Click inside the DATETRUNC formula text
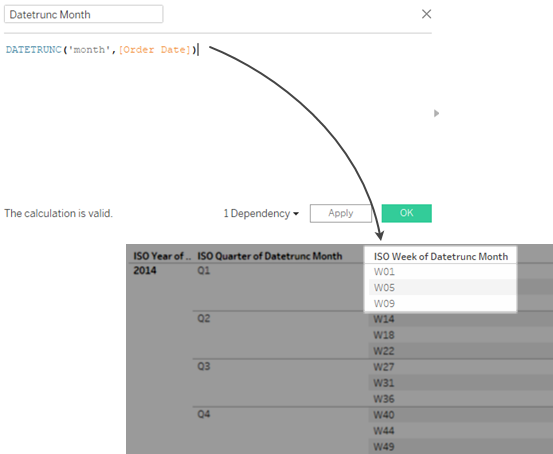Viewport: 553px width, 454px height. click(101, 50)
